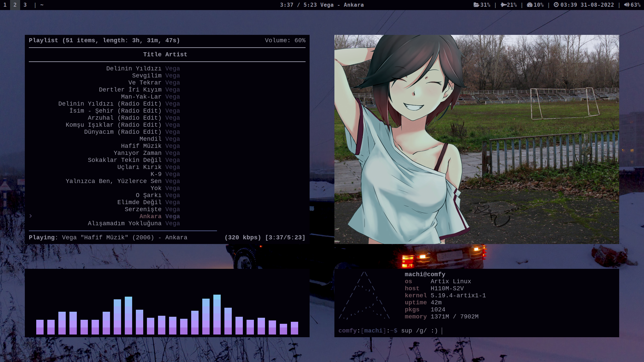
Task: Click the host H110M-S2V value
Action: [x=447, y=288]
